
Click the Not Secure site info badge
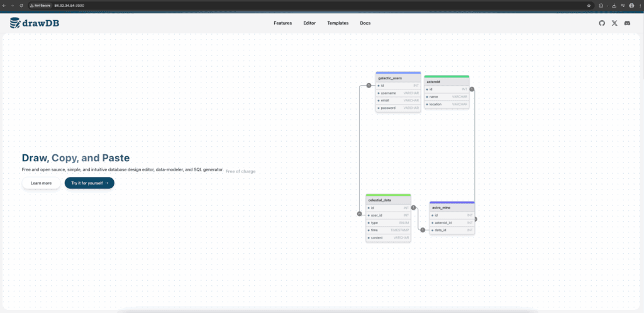[x=40, y=6]
